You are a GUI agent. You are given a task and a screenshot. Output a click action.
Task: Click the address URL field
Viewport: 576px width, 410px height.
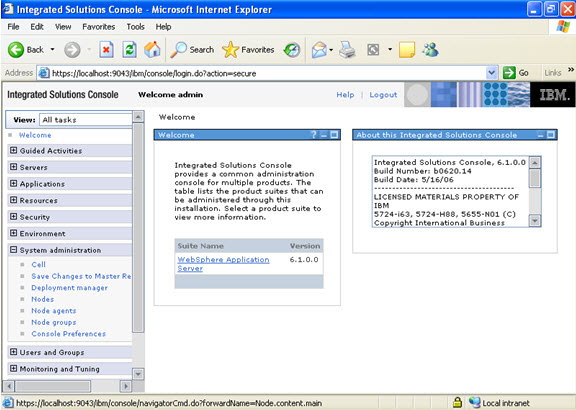(268, 73)
